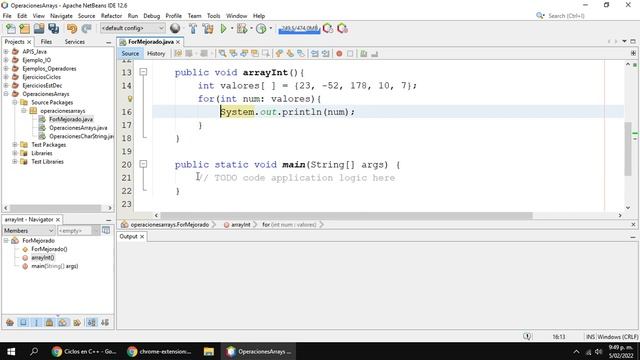
Task: Close the Output tab
Action: (142, 237)
